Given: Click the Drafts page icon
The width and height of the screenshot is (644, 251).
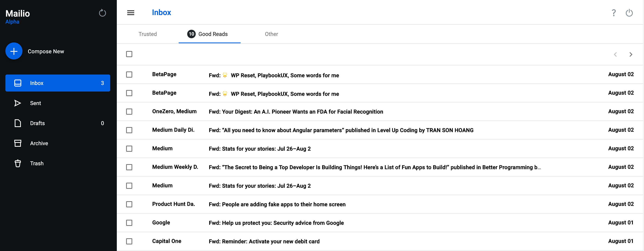Looking at the screenshot, I should (x=18, y=123).
